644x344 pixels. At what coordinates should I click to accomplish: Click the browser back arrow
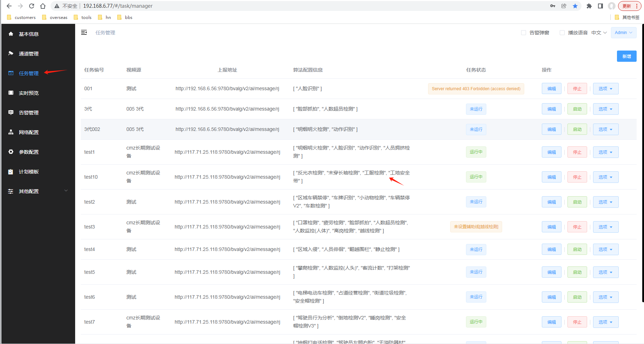[9, 6]
